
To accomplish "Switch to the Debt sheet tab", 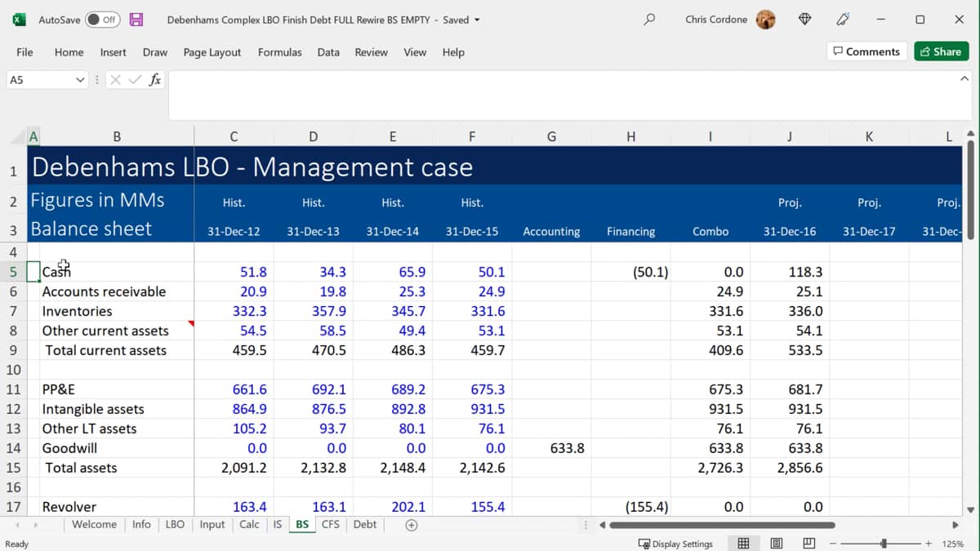I will click(365, 525).
